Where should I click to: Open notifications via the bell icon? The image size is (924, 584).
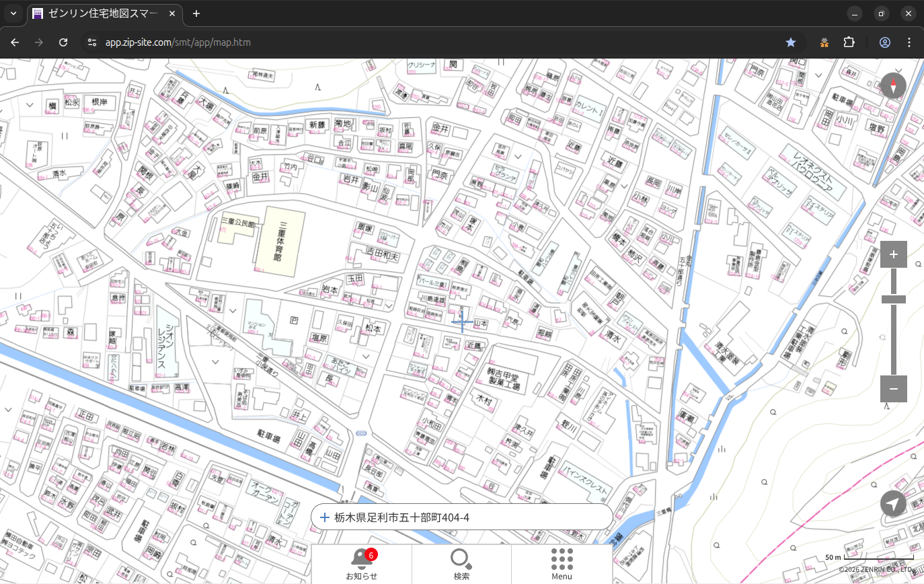[x=361, y=559]
